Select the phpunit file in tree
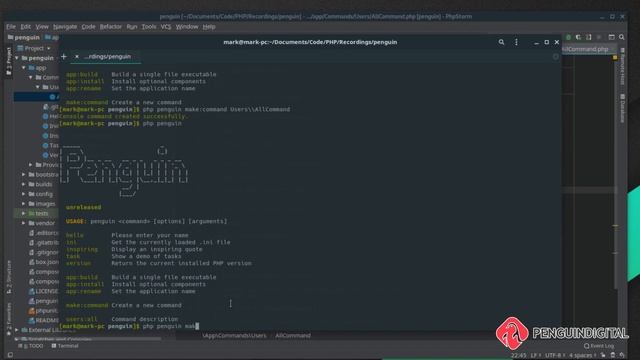Viewport: 640px width, 360px height. tap(44, 311)
